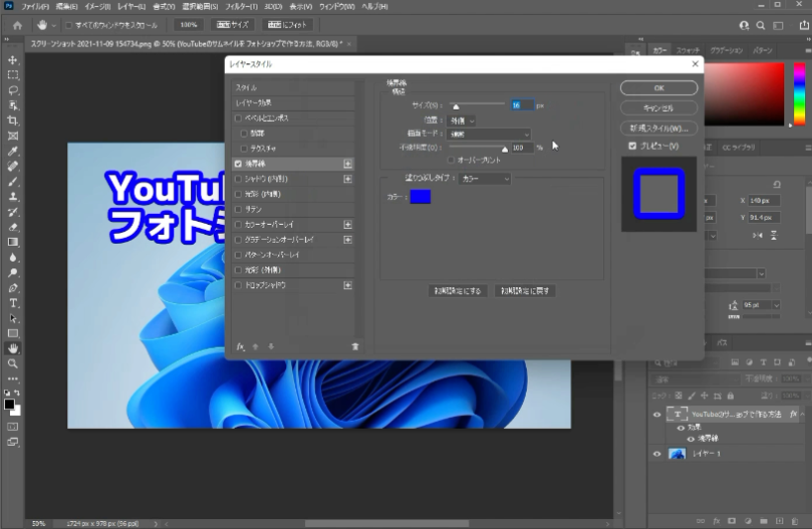Click the create group folder icon
This screenshot has height=529, width=812.
click(x=763, y=521)
